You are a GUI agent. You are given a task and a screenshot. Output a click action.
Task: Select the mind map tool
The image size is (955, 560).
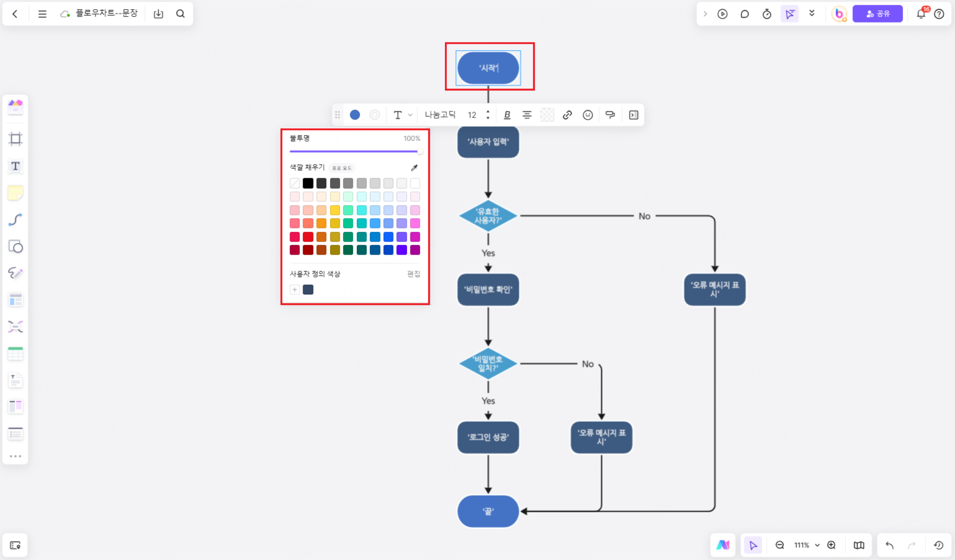pos(16,326)
